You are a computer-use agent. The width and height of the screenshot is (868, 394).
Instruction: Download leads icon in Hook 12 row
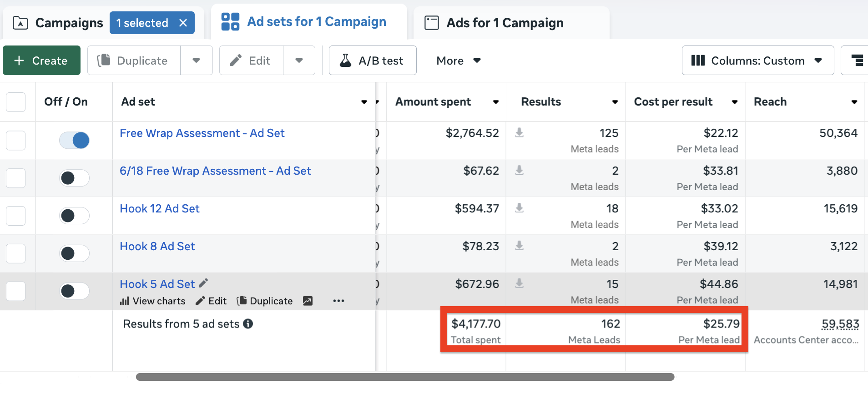click(519, 208)
